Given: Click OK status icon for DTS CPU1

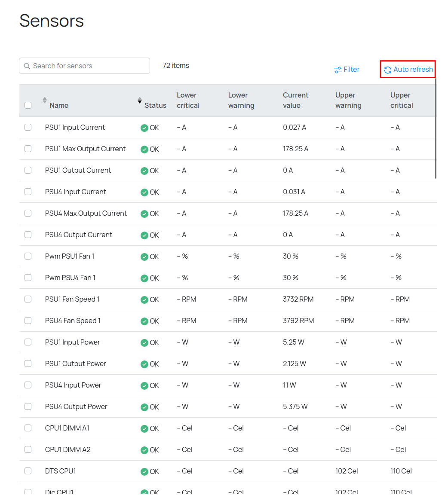Looking at the screenshot, I should (144, 471).
